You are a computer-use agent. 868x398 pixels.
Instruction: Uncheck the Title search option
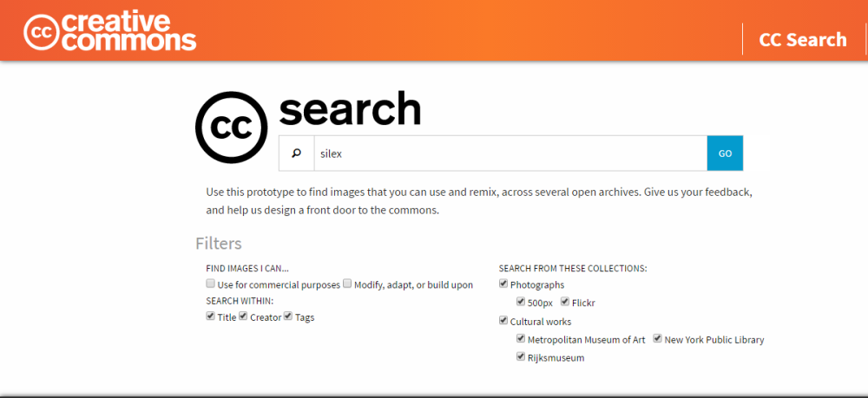point(210,316)
